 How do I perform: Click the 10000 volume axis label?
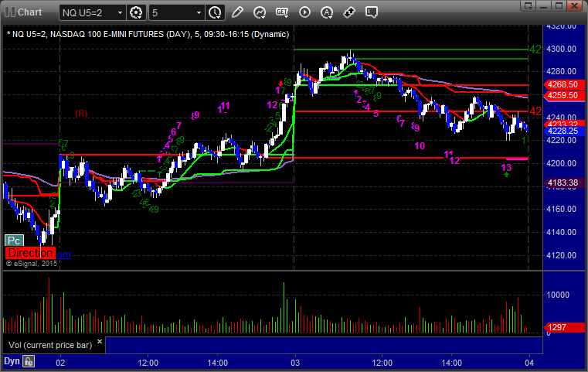tap(558, 295)
